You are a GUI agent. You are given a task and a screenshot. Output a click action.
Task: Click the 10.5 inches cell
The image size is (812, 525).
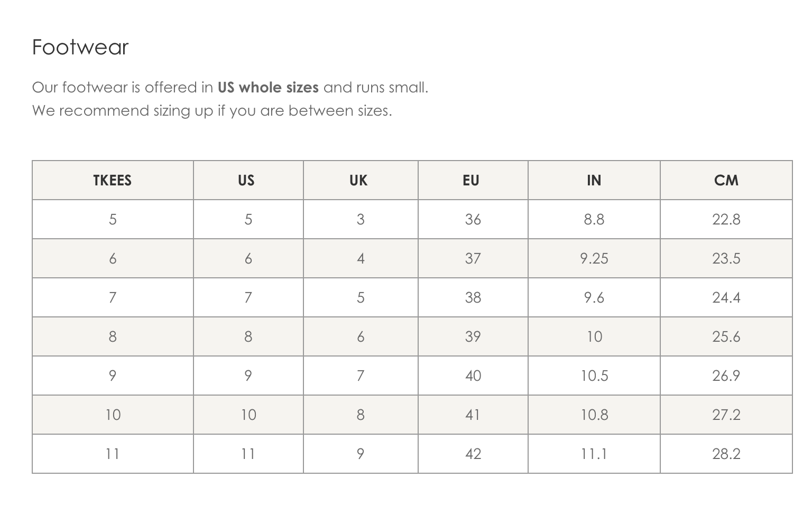pos(594,376)
